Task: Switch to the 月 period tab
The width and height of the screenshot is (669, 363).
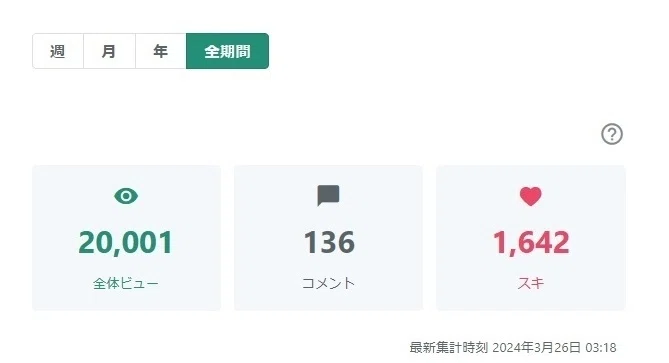Action: (x=109, y=51)
